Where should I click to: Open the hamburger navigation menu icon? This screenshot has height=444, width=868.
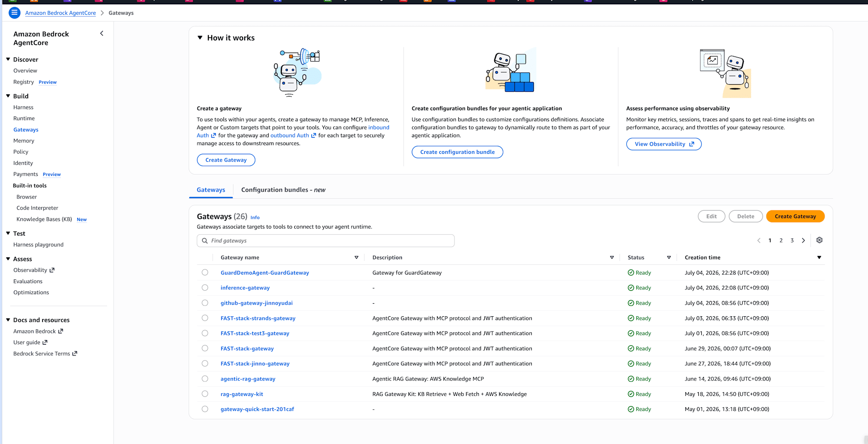point(14,13)
